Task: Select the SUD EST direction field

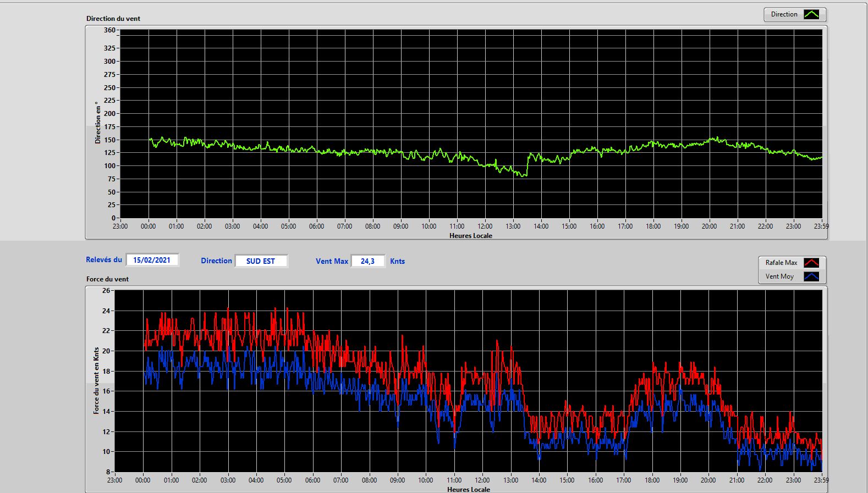Action: tap(261, 261)
